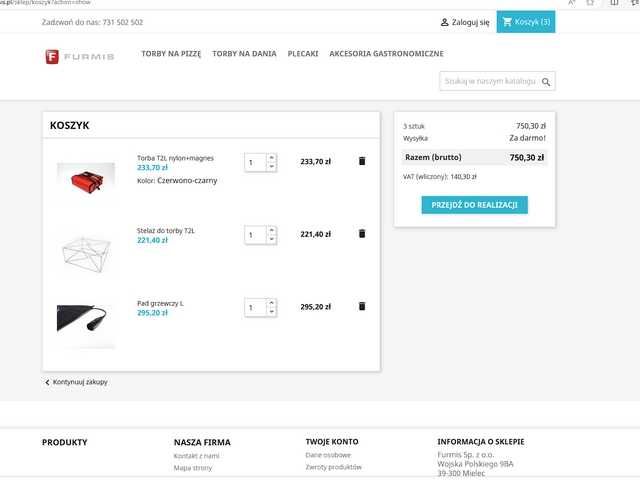The height and width of the screenshot is (480, 640).
Task: Open Plecaki category menu
Action: [x=303, y=52]
